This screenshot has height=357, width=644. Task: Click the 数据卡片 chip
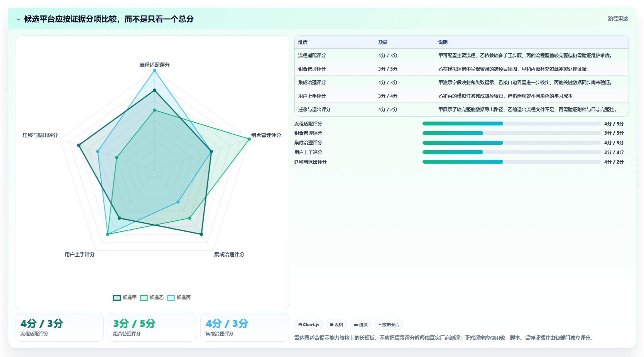[x=389, y=325]
